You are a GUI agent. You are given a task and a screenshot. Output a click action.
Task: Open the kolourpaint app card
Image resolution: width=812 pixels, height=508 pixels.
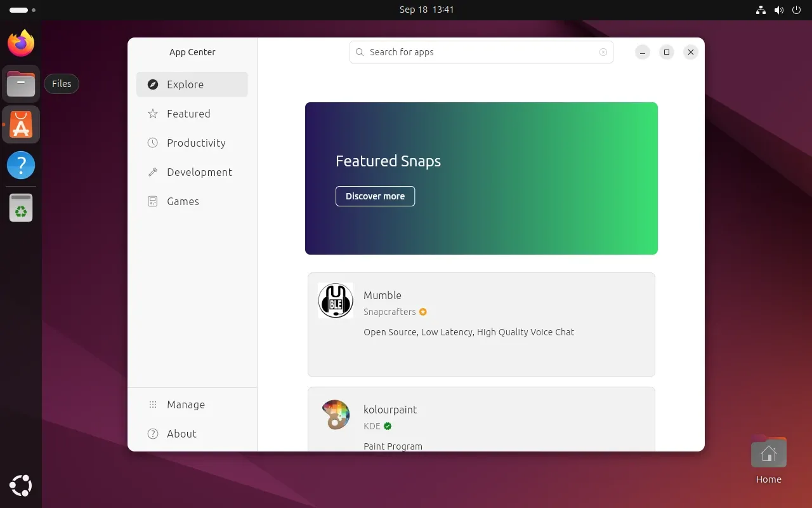(x=481, y=419)
